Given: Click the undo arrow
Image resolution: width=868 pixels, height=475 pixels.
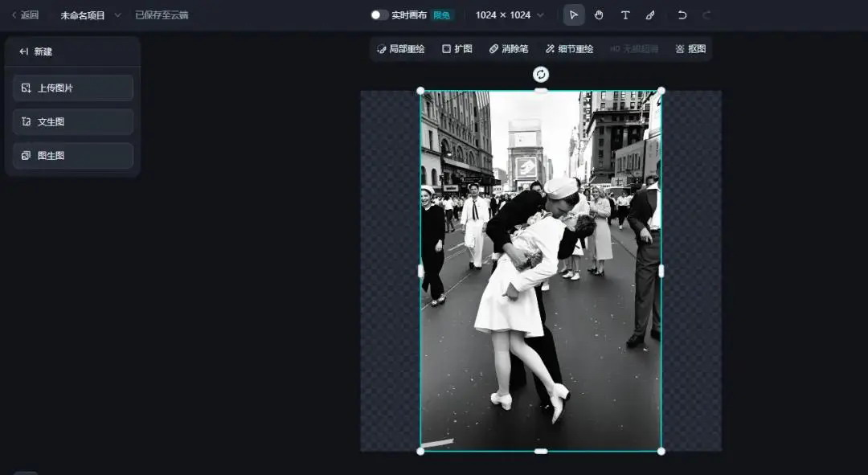Looking at the screenshot, I should click(x=682, y=15).
